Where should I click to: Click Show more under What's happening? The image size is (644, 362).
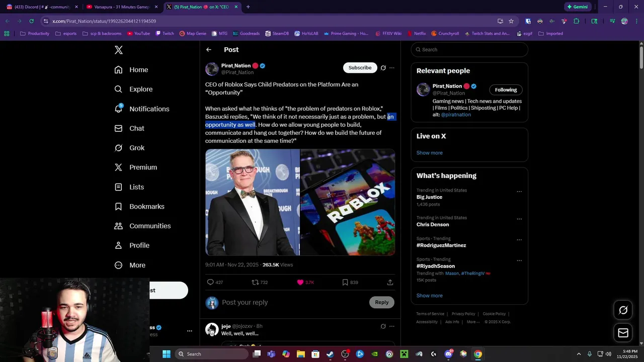(x=429, y=296)
